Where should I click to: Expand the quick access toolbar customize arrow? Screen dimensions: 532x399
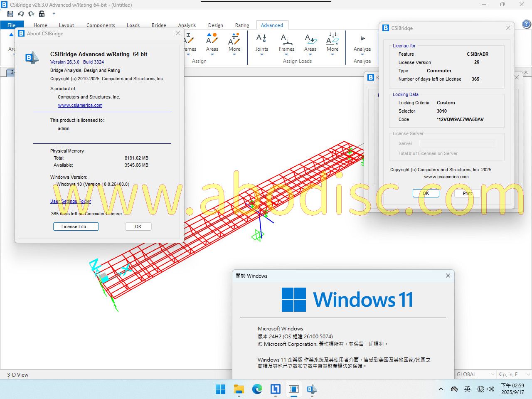click(54, 14)
